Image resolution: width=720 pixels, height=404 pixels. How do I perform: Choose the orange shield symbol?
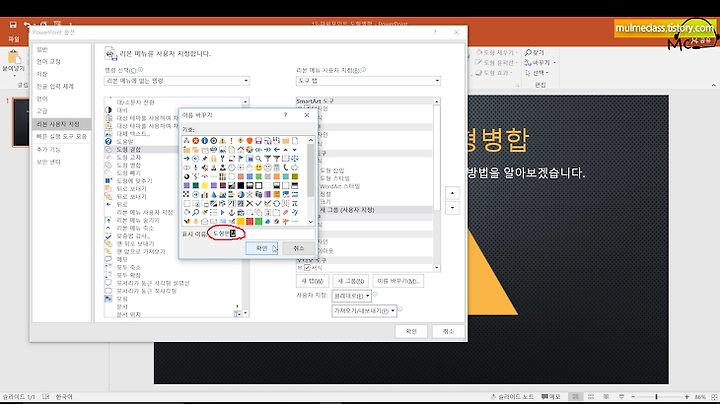click(249, 140)
